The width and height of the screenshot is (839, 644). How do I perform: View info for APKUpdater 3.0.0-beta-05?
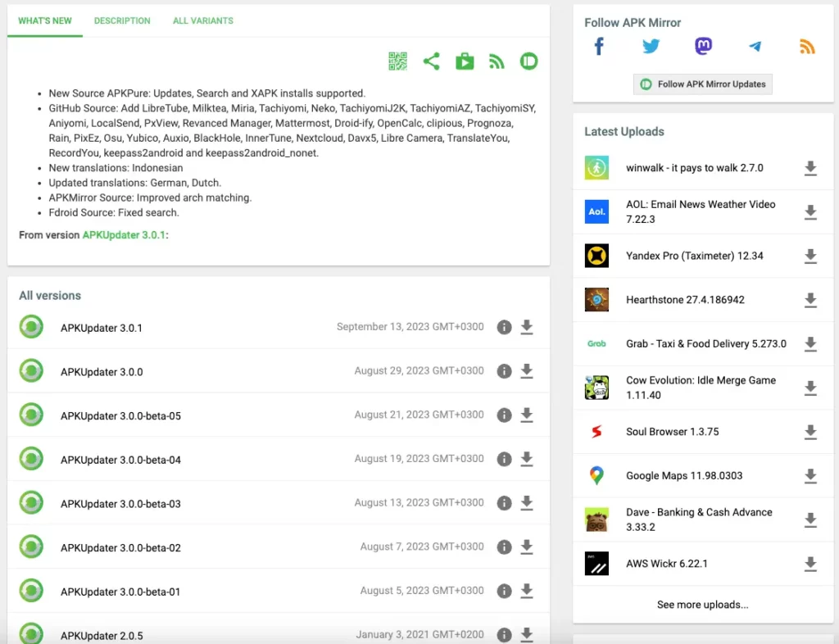click(504, 415)
